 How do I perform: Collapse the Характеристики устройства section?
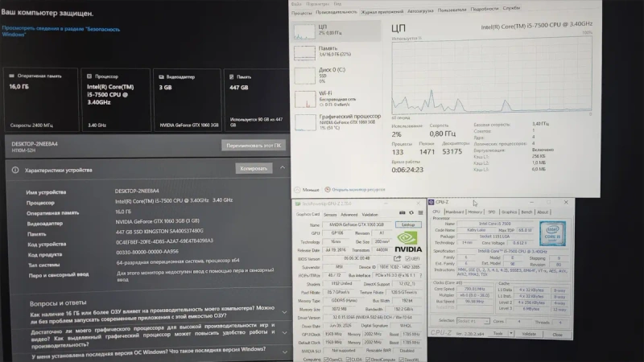pyautogui.click(x=283, y=167)
